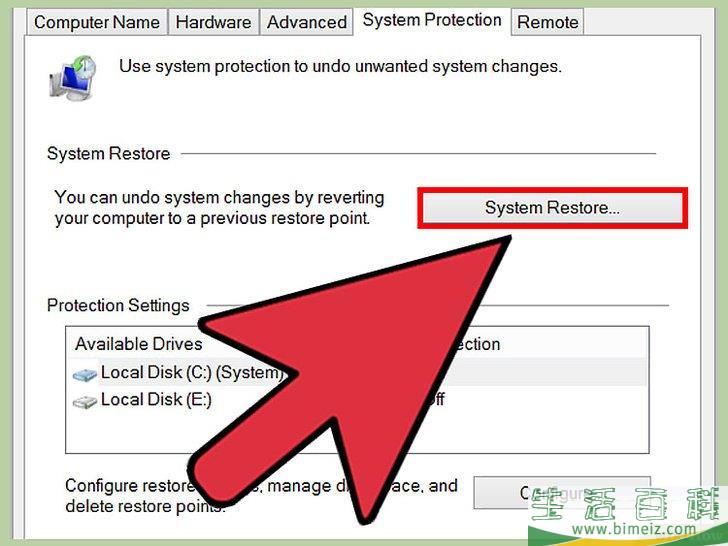This screenshot has height=546, width=728.
Task: Go to the Advanced tab
Action: [x=307, y=22]
